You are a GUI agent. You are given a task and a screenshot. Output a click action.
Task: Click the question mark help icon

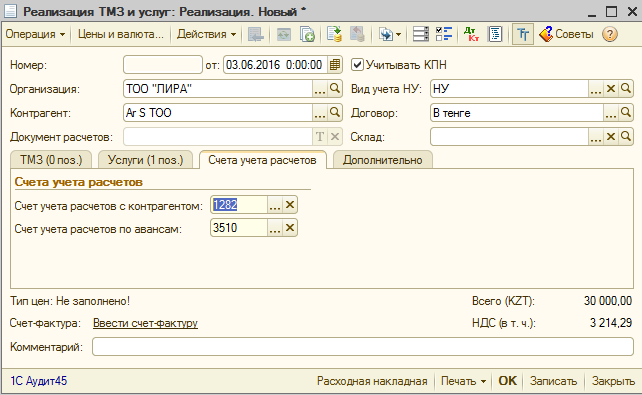click(x=610, y=34)
